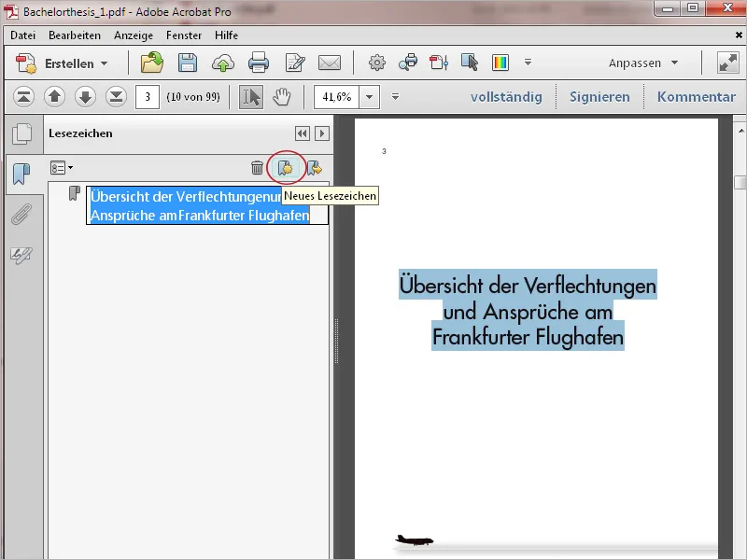Activate the hand pan tool
The height and width of the screenshot is (560, 747).
click(282, 97)
